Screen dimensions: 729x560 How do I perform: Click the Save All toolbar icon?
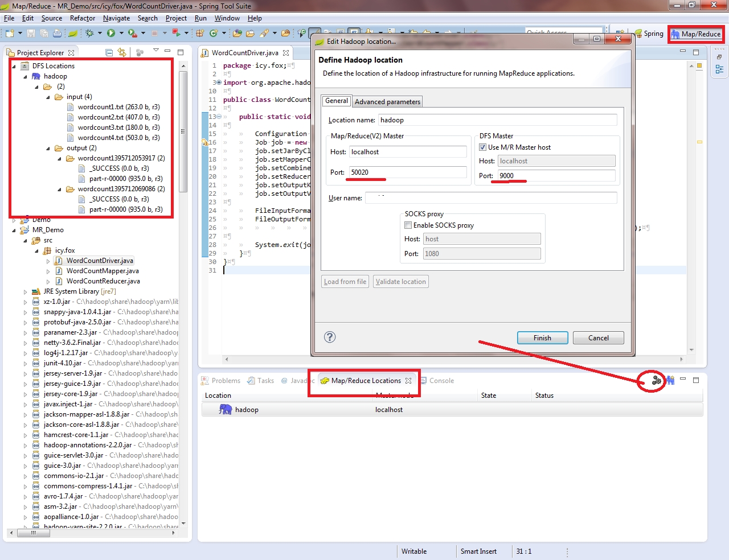[44, 34]
